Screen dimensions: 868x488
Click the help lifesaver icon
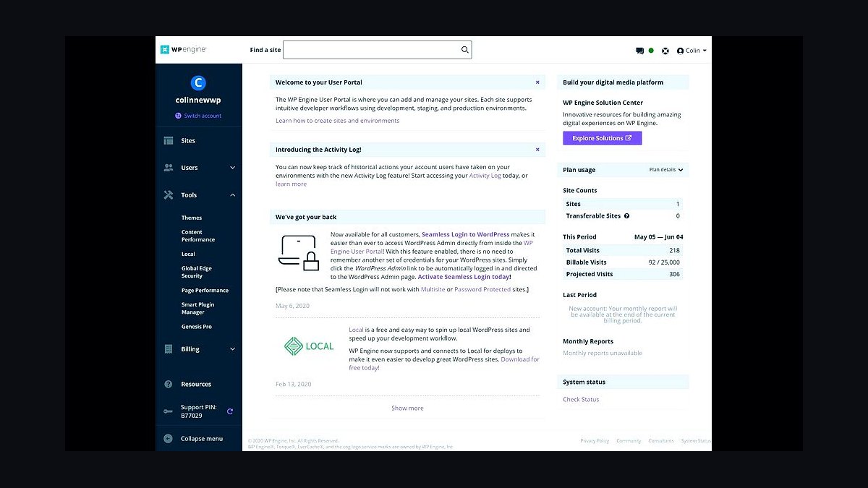(665, 51)
